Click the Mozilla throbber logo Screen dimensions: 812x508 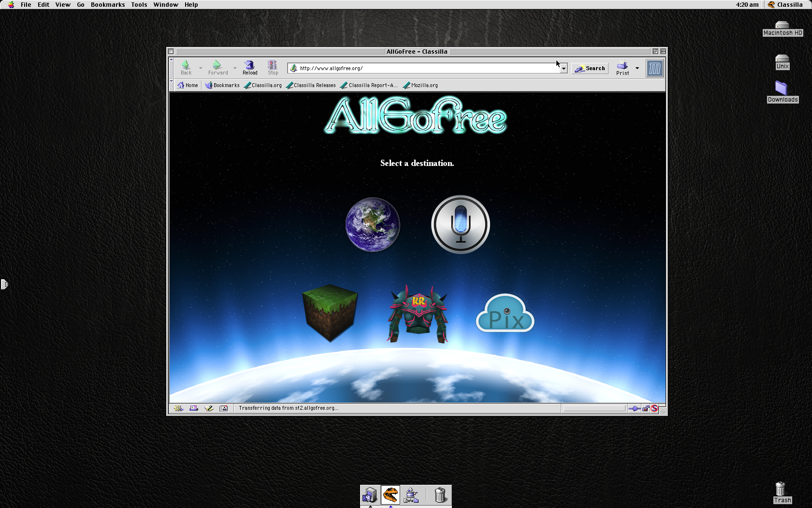pos(655,68)
